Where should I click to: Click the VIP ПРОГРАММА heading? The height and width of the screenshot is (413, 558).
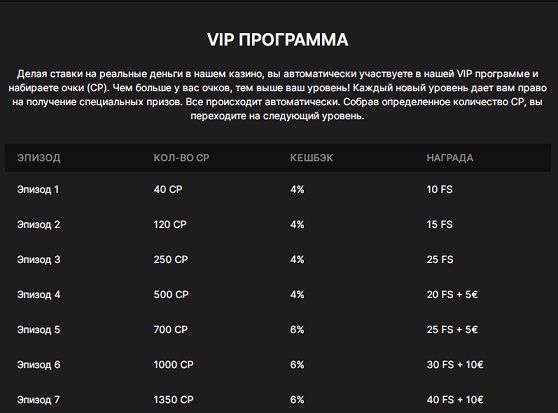[x=278, y=39]
